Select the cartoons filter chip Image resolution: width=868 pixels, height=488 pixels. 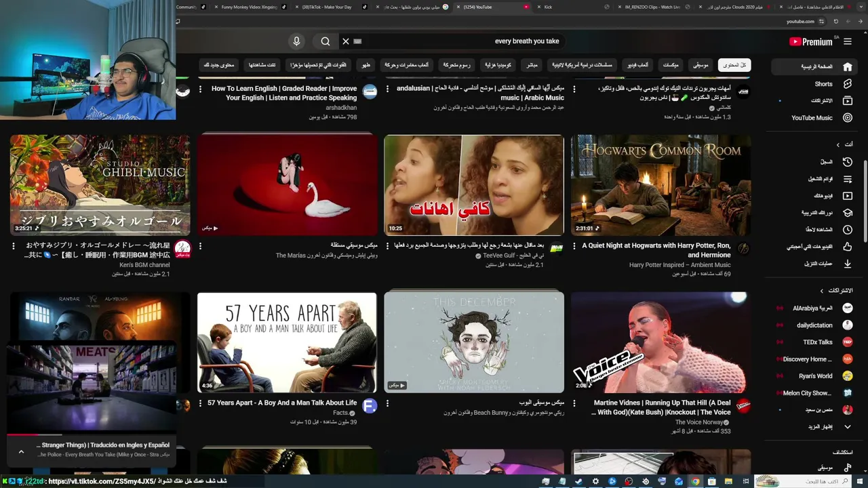click(x=456, y=65)
